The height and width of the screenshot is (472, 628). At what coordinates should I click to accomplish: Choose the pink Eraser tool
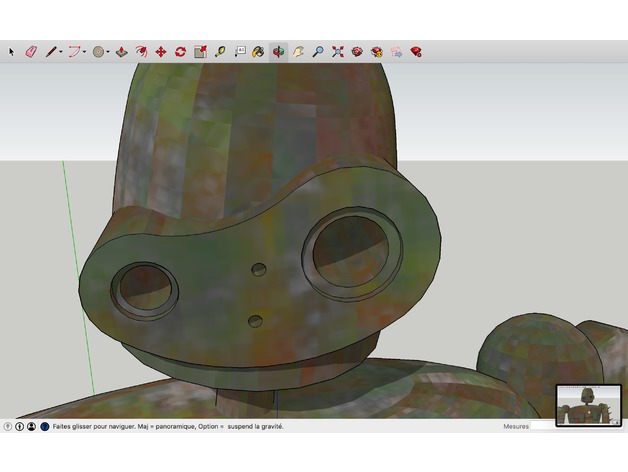click(31, 52)
